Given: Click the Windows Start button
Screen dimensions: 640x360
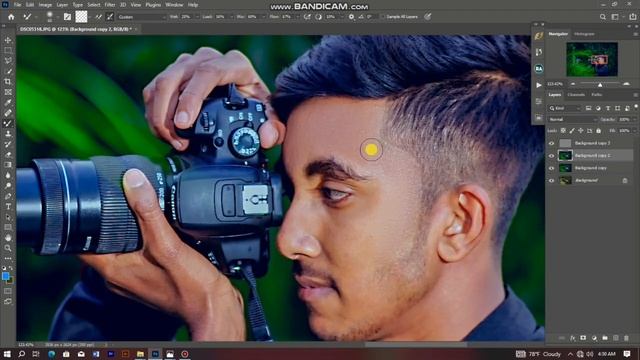Looking at the screenshot, I should pos(7,354).
